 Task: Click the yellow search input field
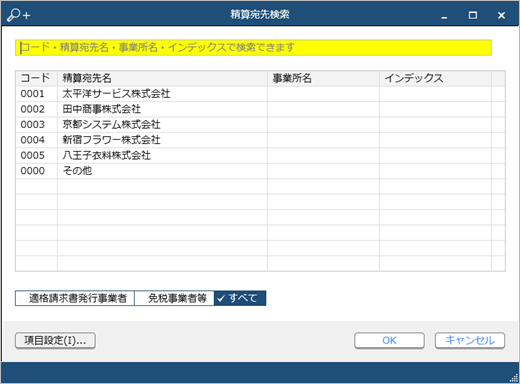[253, 47]
